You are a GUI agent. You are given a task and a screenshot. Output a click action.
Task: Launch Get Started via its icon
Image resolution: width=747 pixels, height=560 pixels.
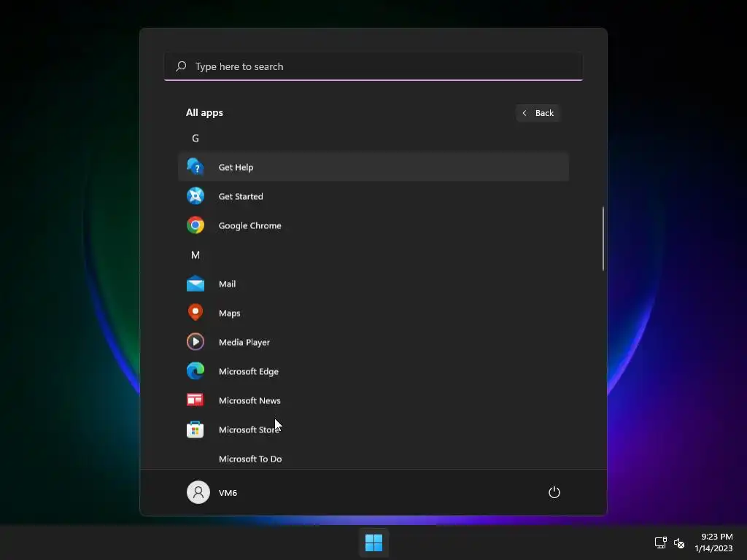pyautogui.click(x=196, y=195)
